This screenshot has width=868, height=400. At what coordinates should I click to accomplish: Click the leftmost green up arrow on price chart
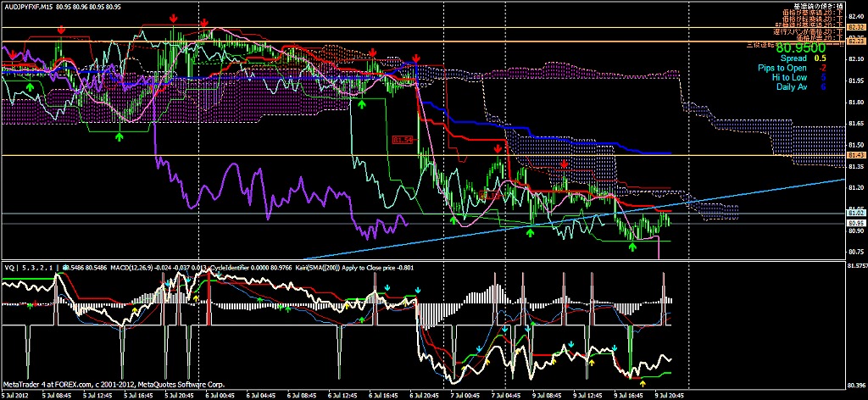coord(30,86)
